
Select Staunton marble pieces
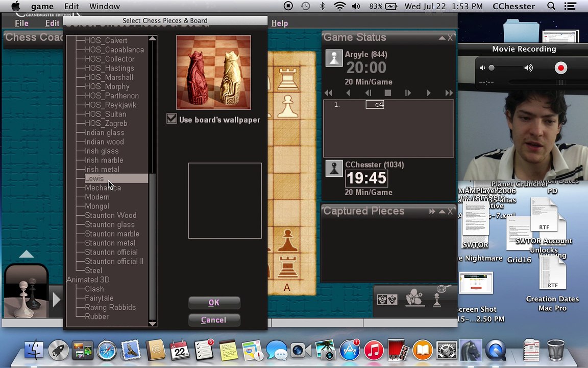point(112,234)
